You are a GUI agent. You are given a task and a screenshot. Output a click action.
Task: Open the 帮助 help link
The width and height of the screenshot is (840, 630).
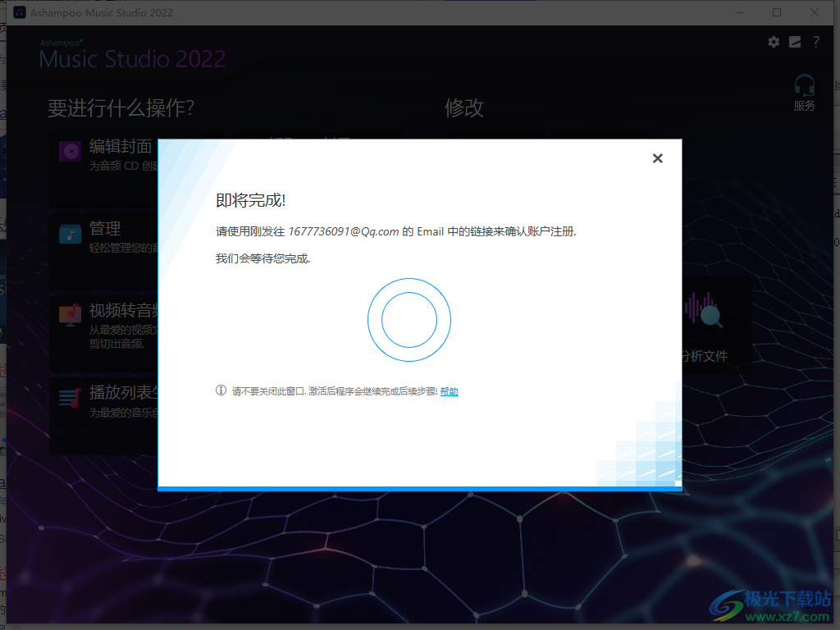pyautogui.click(x=449, y=390)
